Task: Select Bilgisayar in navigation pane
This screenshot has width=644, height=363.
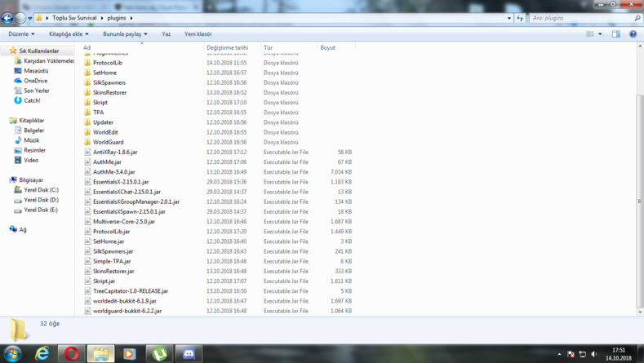Action: (31, 179)
